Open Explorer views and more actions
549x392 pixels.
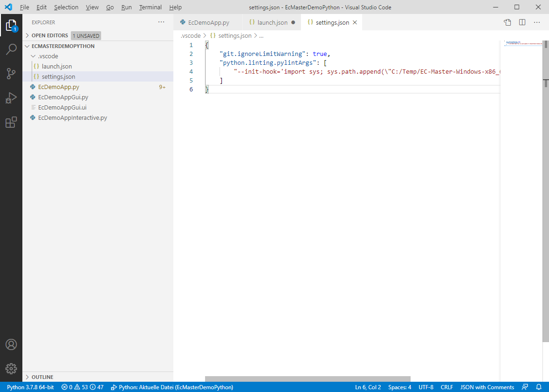click(x=161, y=22)
